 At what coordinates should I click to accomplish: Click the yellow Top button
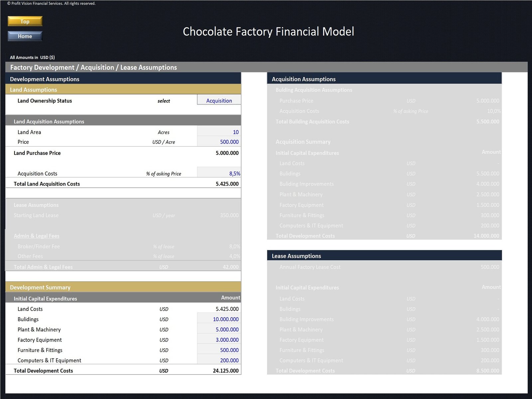pyautogui.click(x=25, y=21)
